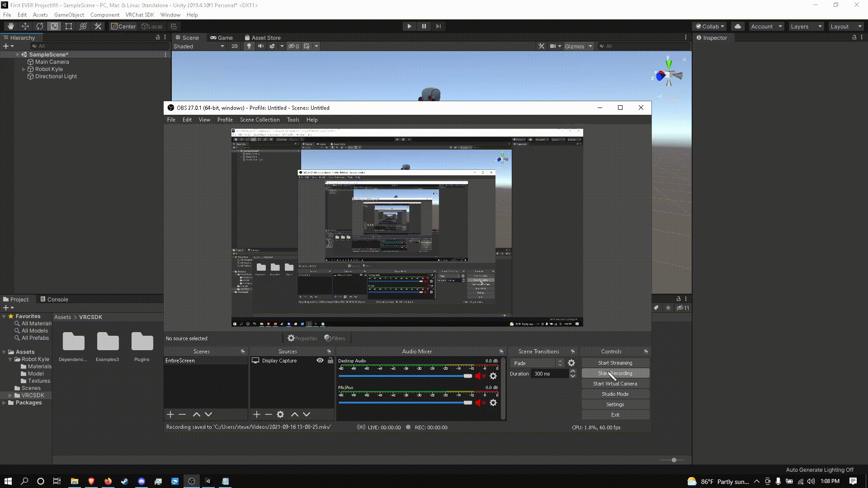
Task: Toggle Display Capture source visibility eye
Action: point(320,360)
